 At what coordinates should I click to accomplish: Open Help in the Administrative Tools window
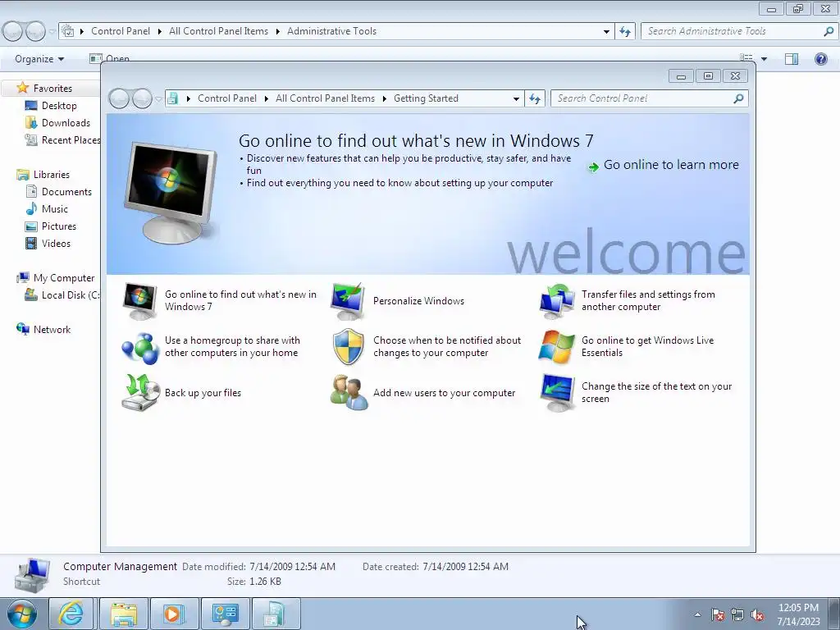820,59
